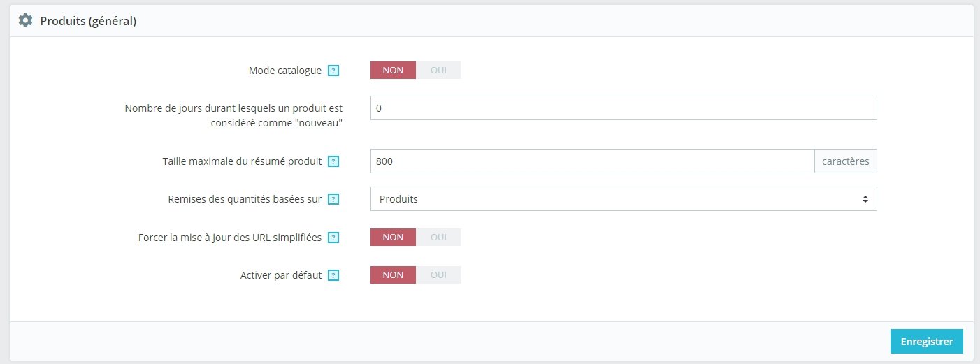Screen dimensions: 980x364
Task: Click the gear icon beside Produits (général)
Action: point(25,21)
